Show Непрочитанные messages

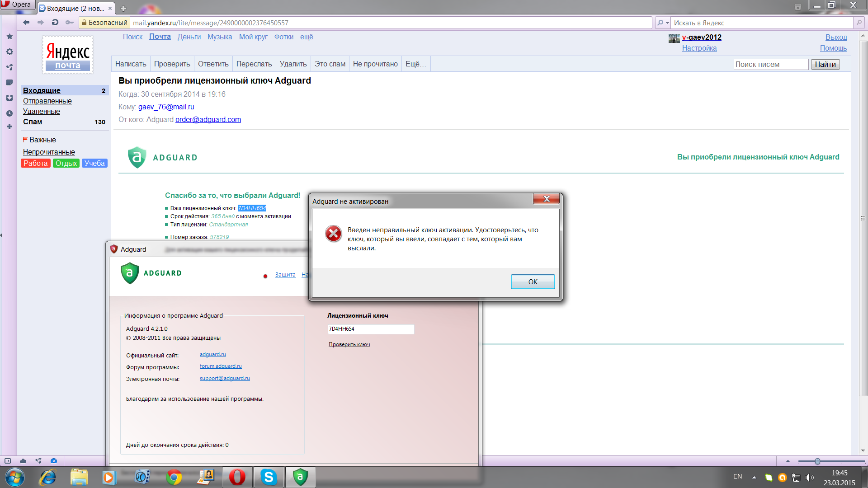click(49, 152)
